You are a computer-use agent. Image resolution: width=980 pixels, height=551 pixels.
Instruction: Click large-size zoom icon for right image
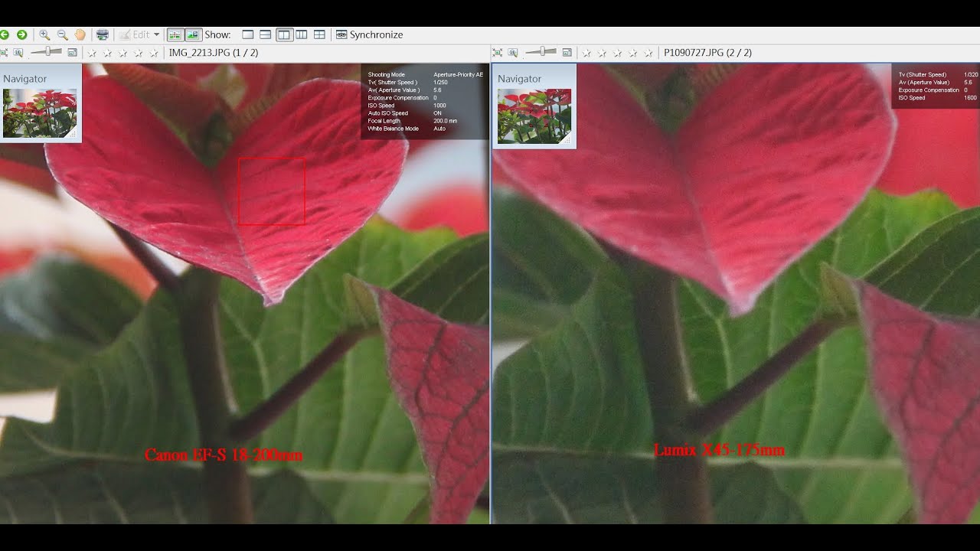click(x=567, y=53)
